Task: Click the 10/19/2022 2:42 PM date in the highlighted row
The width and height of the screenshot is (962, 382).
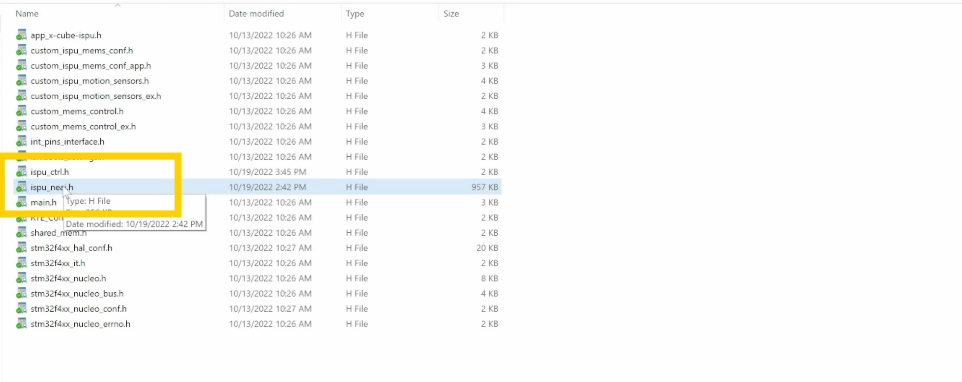Action: pyautogui.click(x=267, y=187)
